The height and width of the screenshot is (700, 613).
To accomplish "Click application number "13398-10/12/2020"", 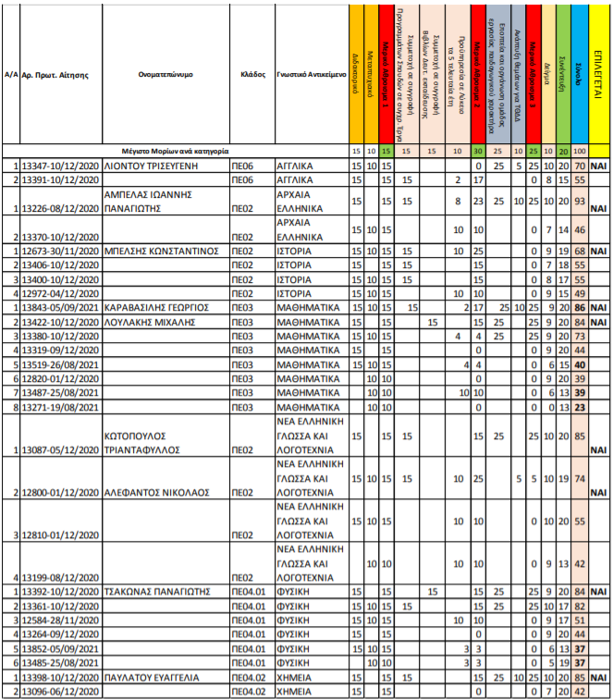I will coord(60,677).
